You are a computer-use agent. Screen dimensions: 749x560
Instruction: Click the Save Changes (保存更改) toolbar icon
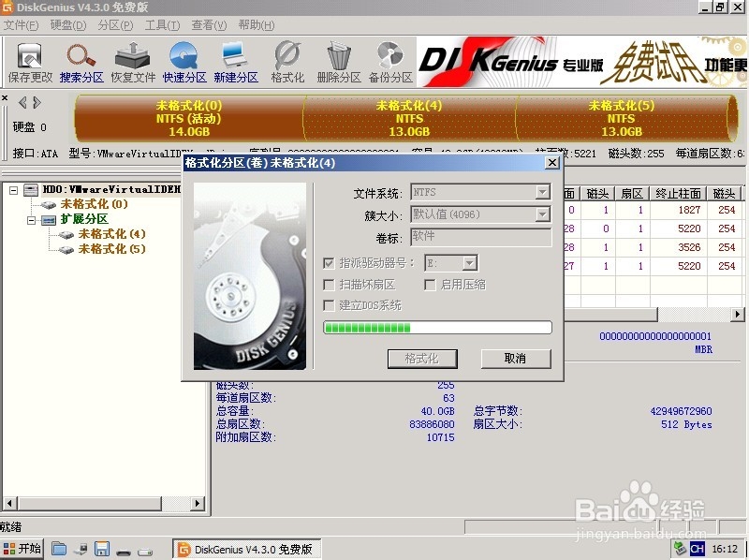[30, 62]
